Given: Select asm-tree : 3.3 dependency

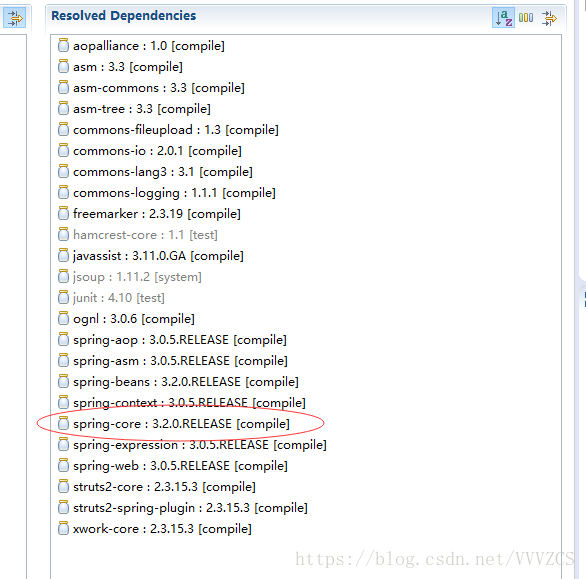Looking at the screenshot, I should coord(134,109).
